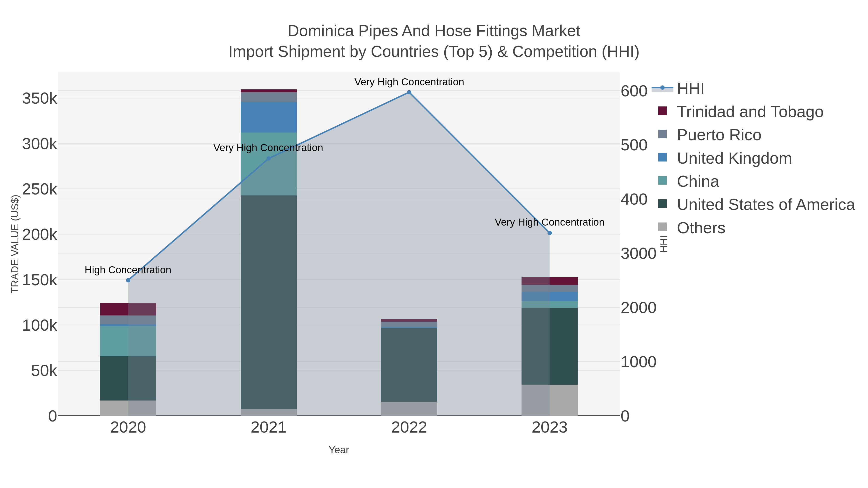868x488 pixels.
Task: Click the chart title 'Dominica Pipes And Hose Fittings Market'
Action: point(434,31)
